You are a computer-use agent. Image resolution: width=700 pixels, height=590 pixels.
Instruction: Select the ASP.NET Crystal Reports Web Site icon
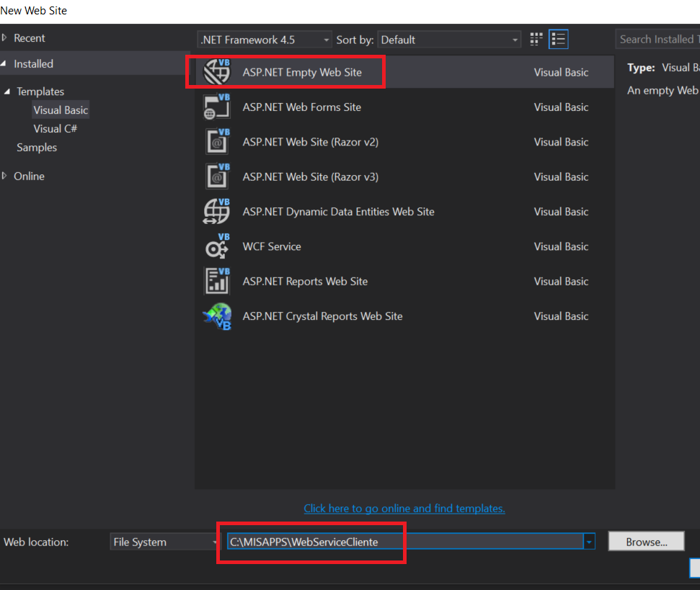[217, 316]
